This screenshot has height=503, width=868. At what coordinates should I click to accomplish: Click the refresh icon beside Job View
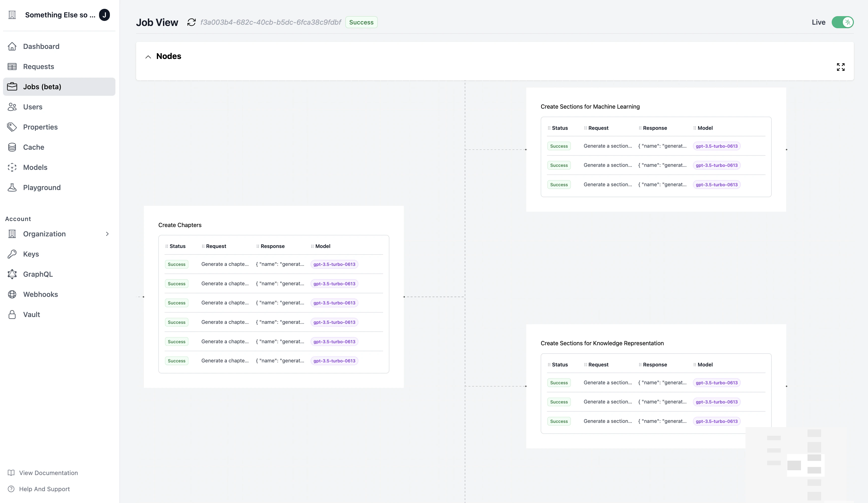(191, 22)
